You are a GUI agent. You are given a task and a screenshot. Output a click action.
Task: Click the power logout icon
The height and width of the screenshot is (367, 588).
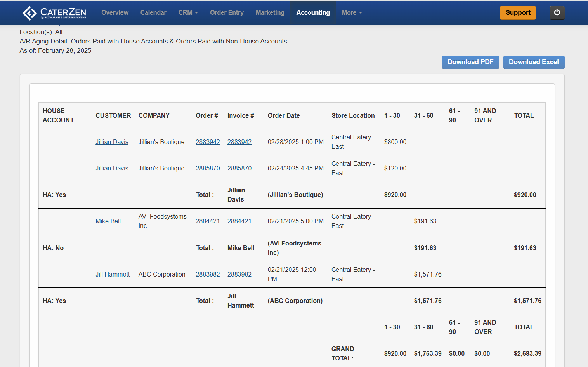point(557,12)
